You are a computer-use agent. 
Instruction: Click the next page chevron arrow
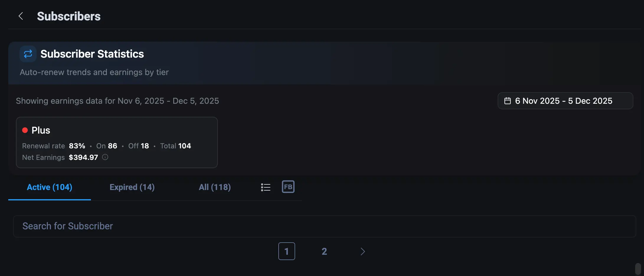point(362,251)
